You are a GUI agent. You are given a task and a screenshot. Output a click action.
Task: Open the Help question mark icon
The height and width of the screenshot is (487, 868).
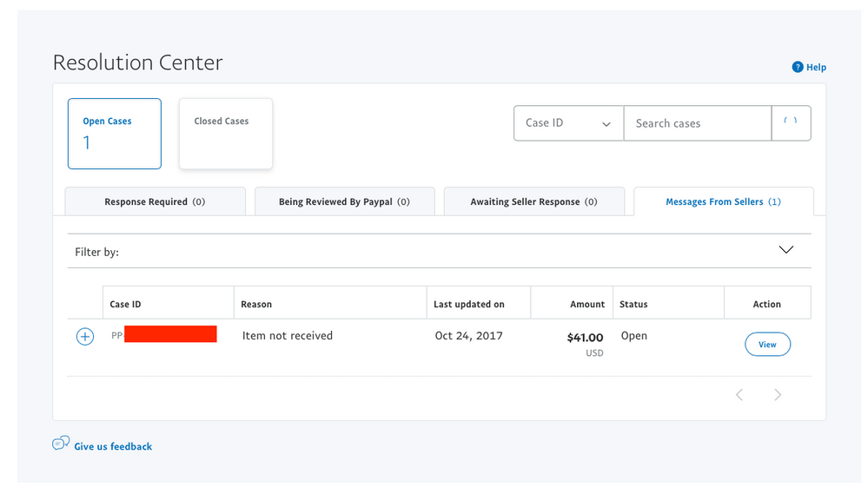pos(797,68)
